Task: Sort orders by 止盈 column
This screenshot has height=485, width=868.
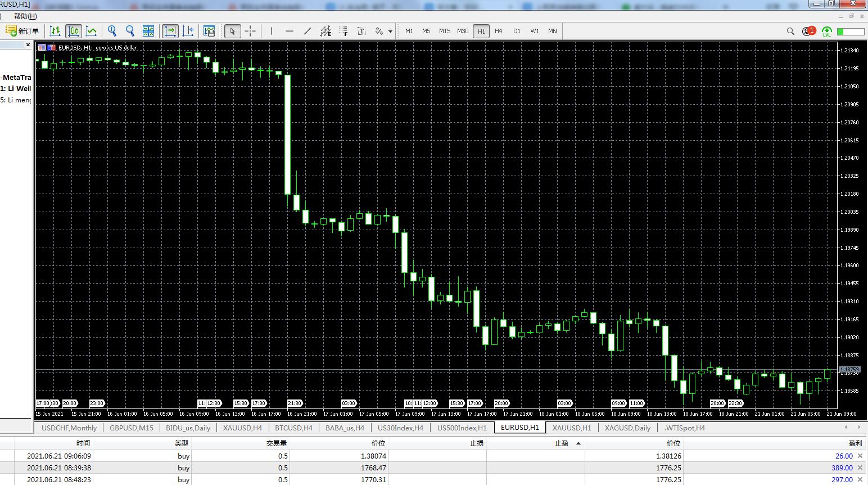Action: (x=562, y=443)
